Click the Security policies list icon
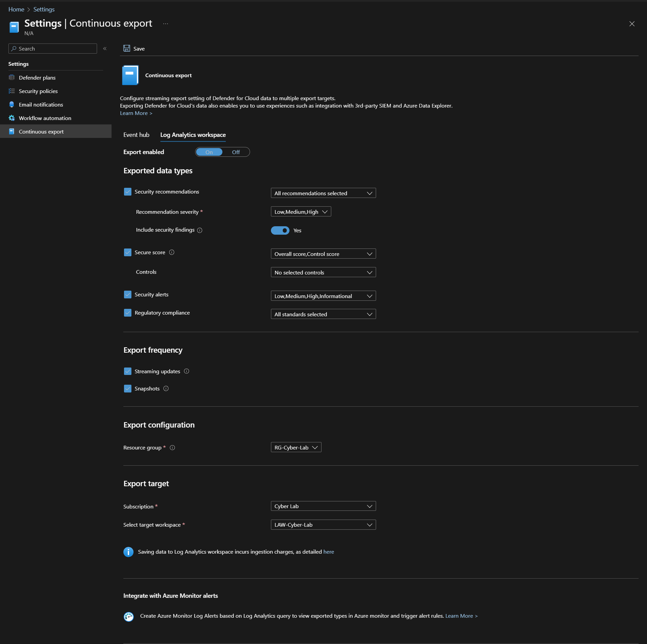This screenshot has height=644, width=647. (x=12, y=91)
